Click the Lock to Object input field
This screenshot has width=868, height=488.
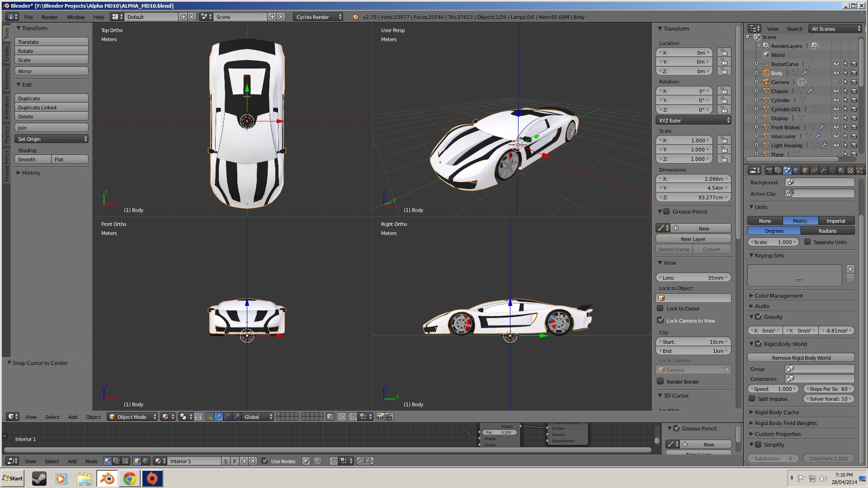tap(693, 298)
